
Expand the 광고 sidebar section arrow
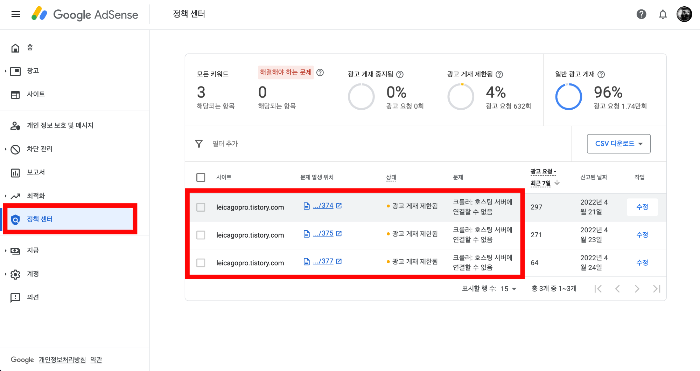[5, 71]
